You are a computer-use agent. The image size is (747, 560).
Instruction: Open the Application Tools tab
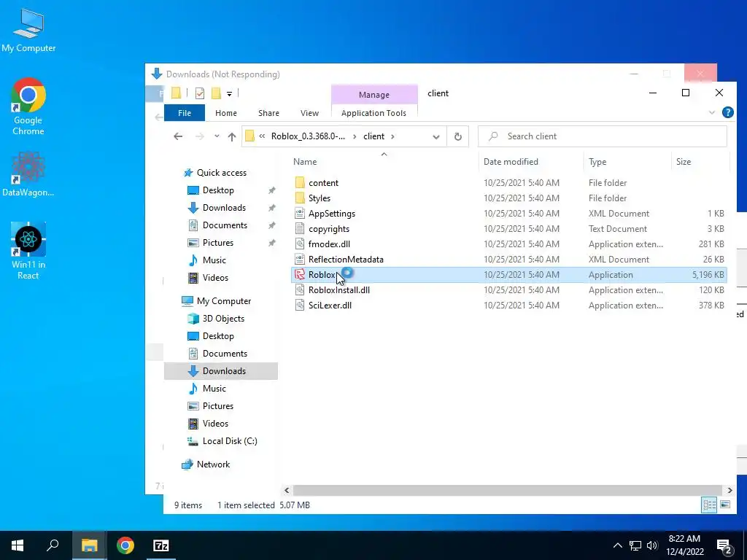click(374, 113)
